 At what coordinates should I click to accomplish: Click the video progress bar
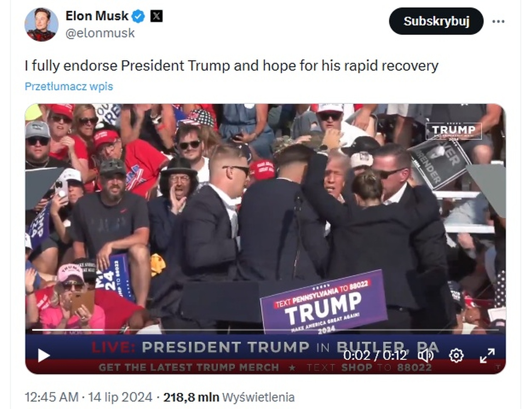pos(266,330)
